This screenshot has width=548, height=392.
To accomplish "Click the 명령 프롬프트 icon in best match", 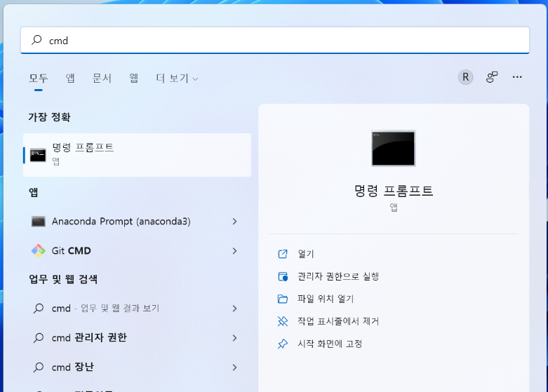I will point(38,155).
